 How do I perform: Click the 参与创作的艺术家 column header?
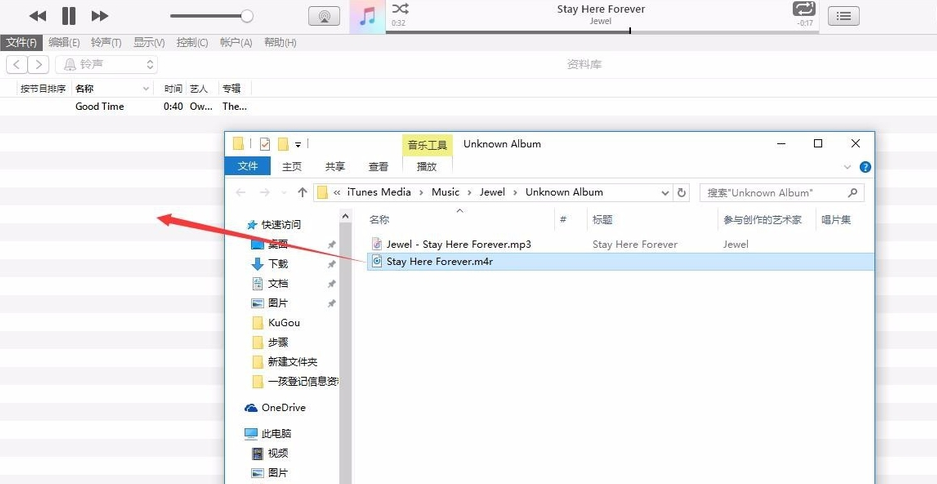point(763,220)
